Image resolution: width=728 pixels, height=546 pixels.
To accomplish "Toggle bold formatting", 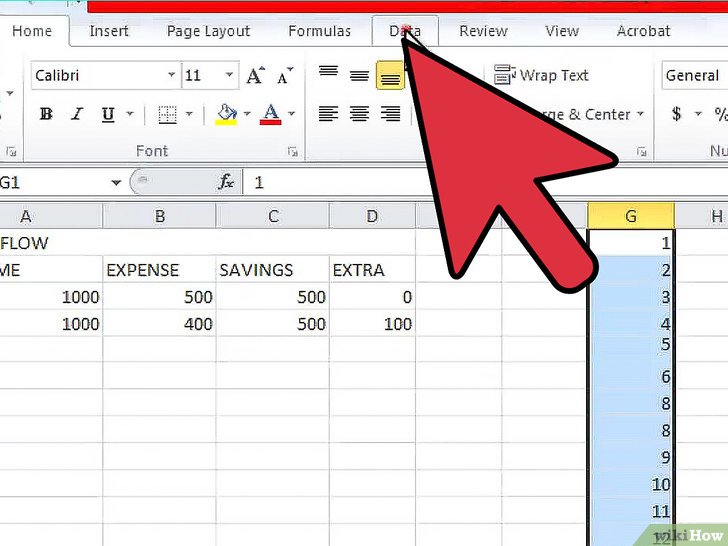I will click(46, 114).
